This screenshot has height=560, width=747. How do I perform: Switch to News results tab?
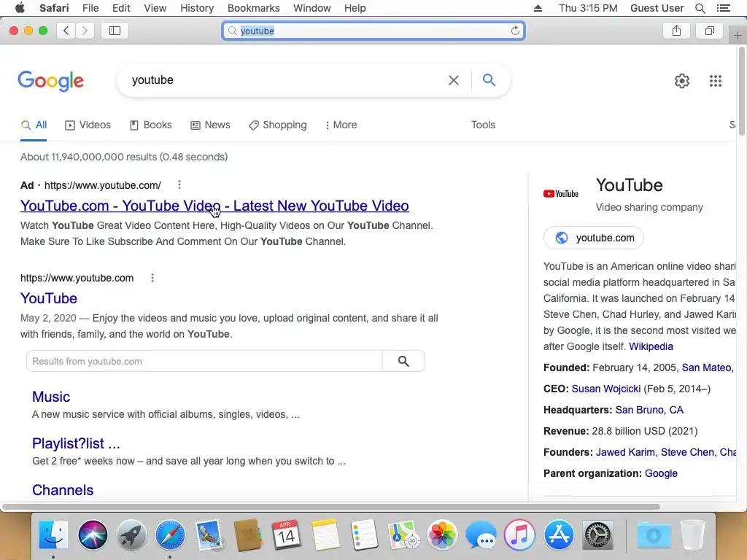(x=211, y=125)
